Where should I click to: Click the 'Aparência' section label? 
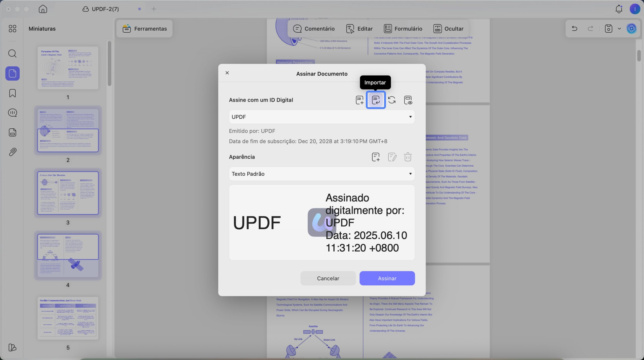click(x=242, y=157)
